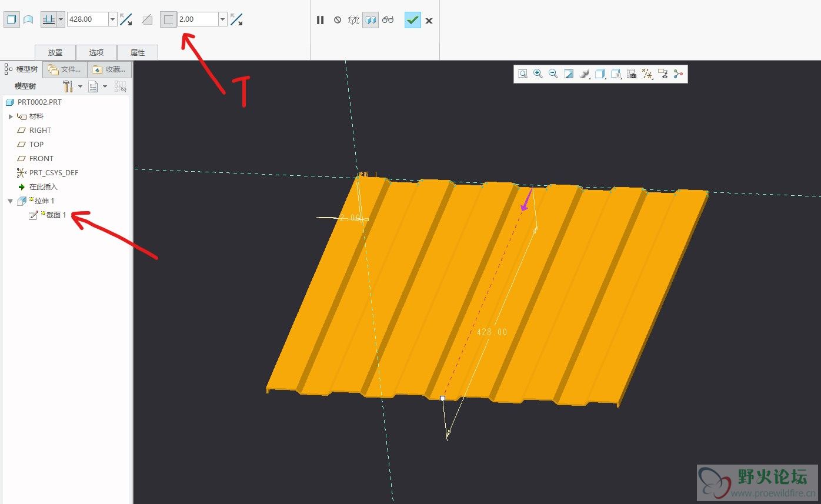Viewport: 821px width, 504px height.
Task: Open the display style cube icon
Action: pyautogui.click(x=600, y=74)
